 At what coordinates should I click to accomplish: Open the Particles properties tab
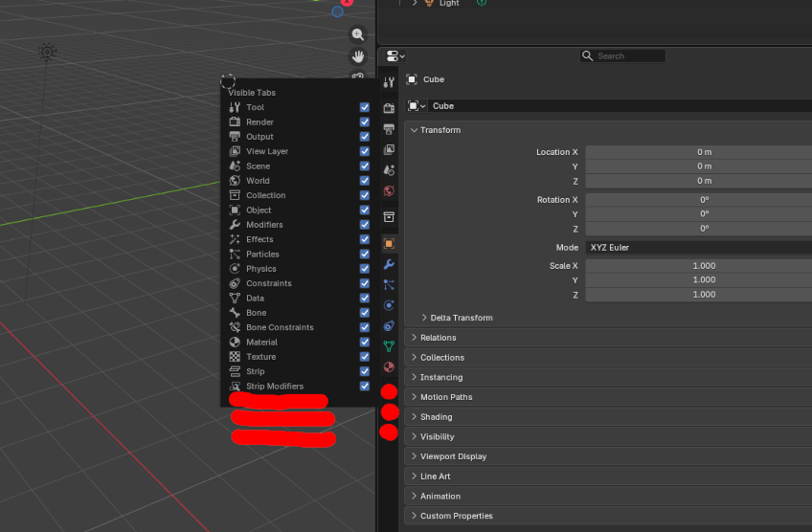coord(389,284)
